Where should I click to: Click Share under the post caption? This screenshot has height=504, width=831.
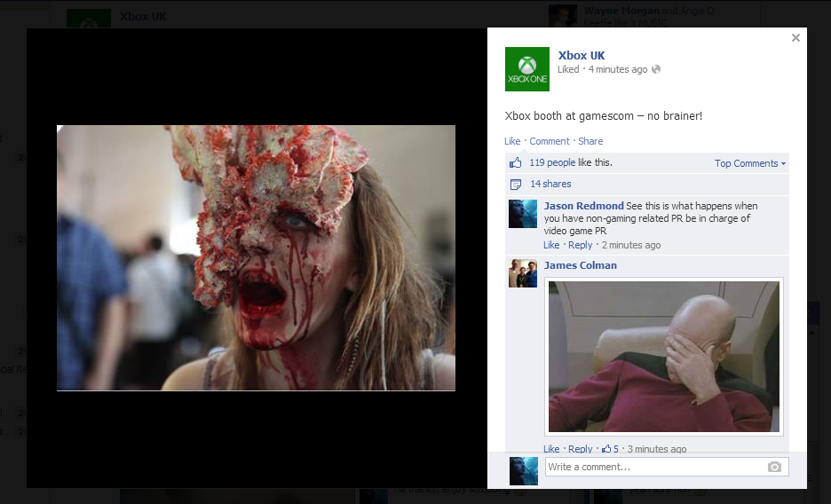[590, 141]
